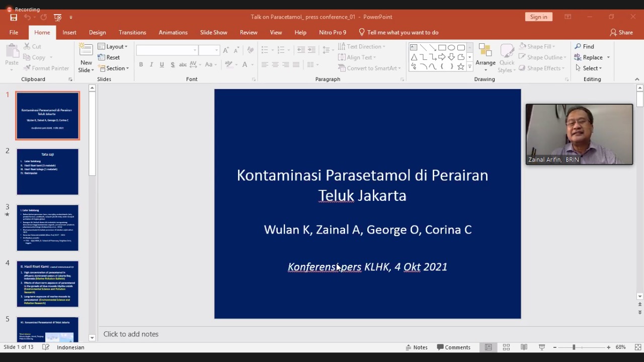Click the Share button
The image size is (644, 362).
tap(621, 32)
